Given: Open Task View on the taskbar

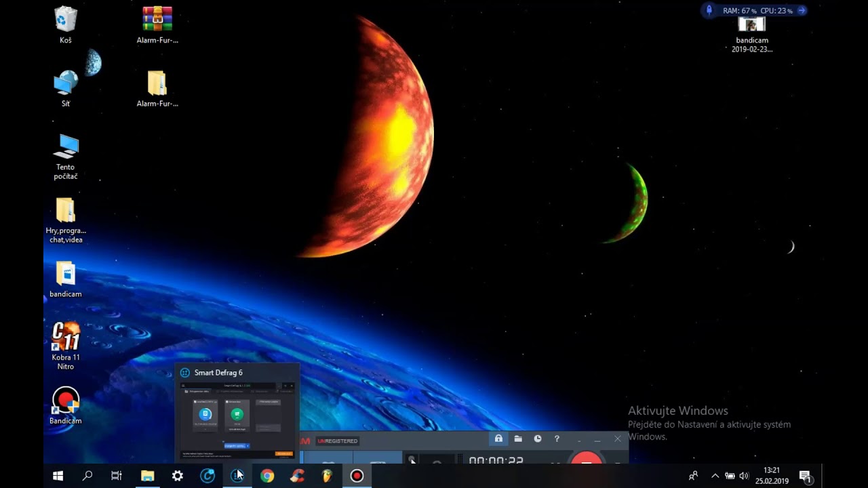Looking at the screenshot, I should coord(117,476).
